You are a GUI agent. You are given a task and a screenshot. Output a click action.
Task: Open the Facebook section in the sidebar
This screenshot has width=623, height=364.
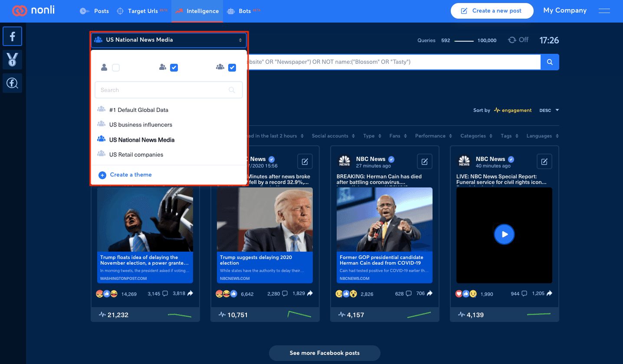click(12, 36)
